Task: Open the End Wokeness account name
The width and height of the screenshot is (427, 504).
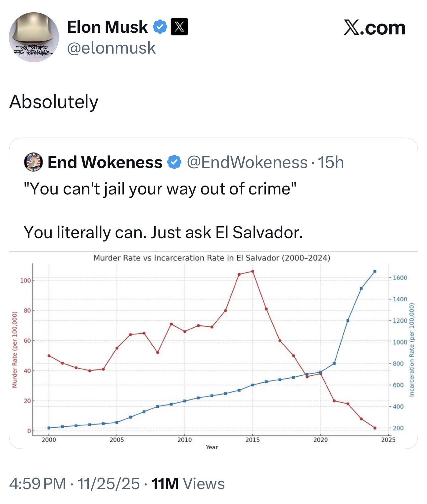Action: (105, 162)
